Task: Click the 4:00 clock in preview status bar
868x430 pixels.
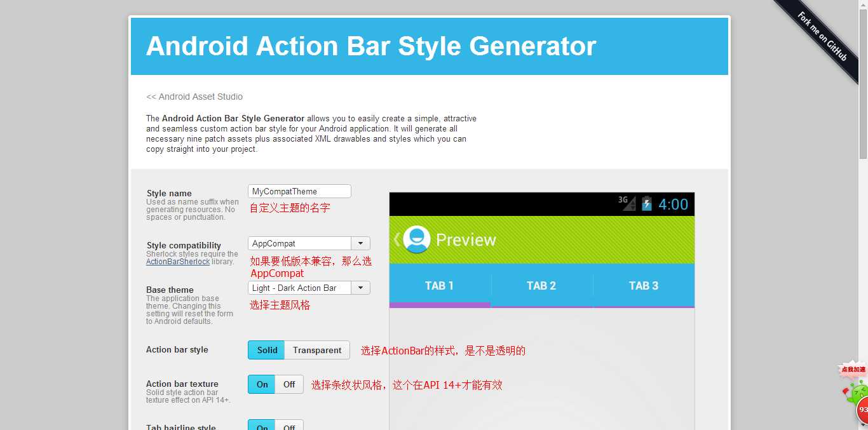Action: pos(673,205)
